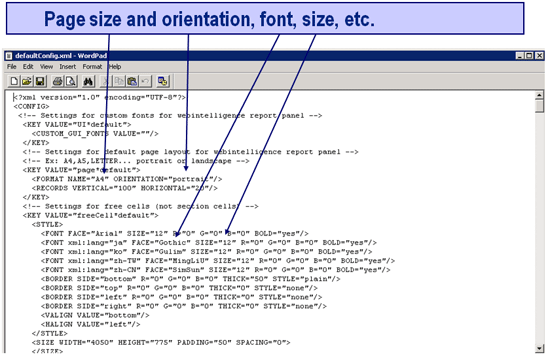Click '<KEY VALUE="page*default">' line
Image resolution: width=550 pixels, height=361 pixels.
pyautogui.click(x=81, y=170)
